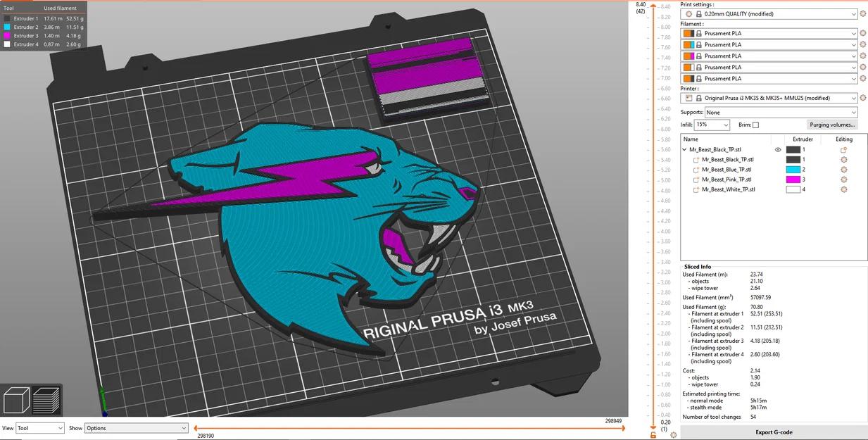
Task: Click search-like settings icon before 0.20mm QUALITY
Action: [x=689, y=14]
